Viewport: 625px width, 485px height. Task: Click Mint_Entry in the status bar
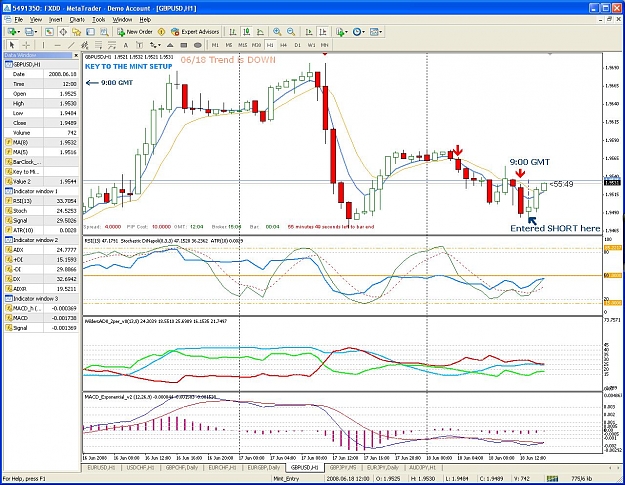tap(286, 479)
